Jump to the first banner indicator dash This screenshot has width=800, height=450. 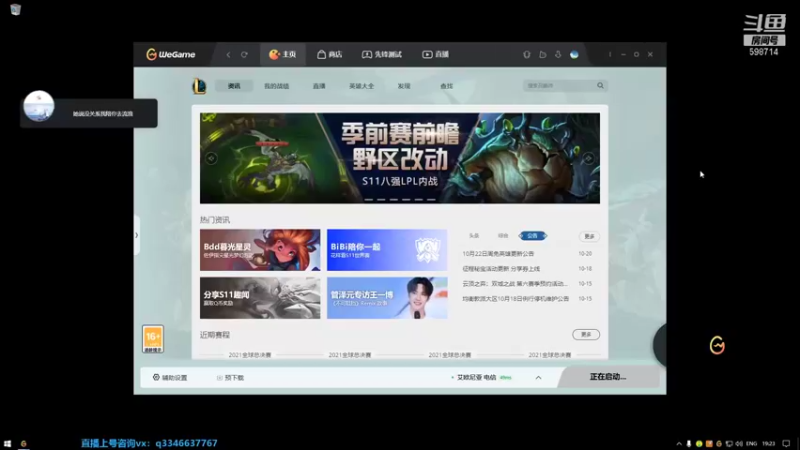click(x=368, y=199)
